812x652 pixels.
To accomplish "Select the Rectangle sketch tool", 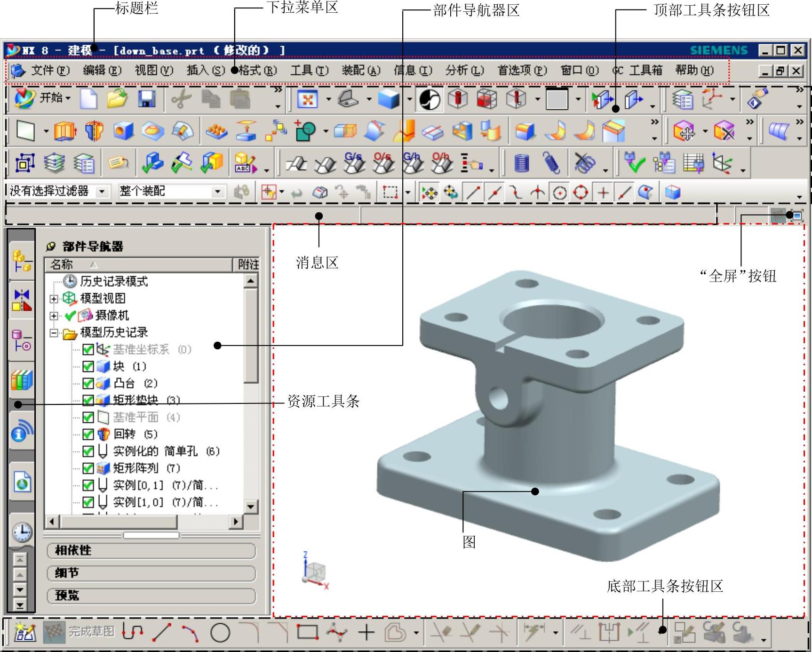I will pos(308,632).
